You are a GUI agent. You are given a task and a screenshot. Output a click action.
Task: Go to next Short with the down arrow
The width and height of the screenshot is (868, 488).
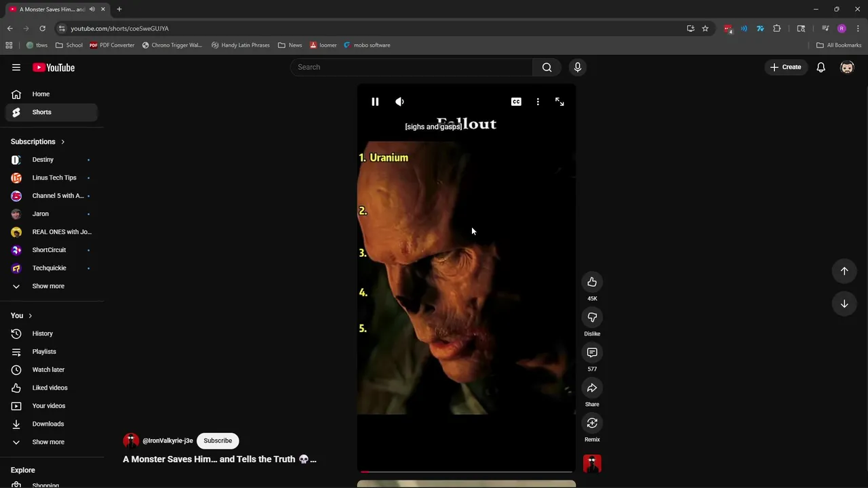pyautogui.click(x=844, y=304)
